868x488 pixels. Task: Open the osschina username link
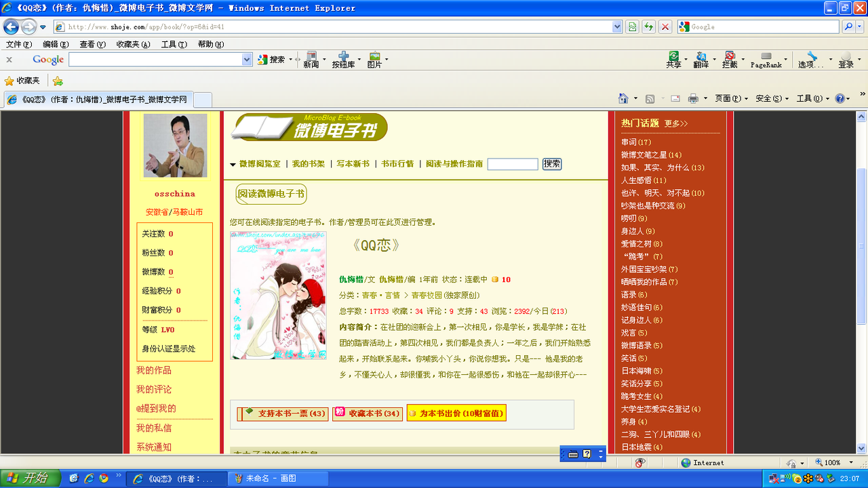[174, 194]
